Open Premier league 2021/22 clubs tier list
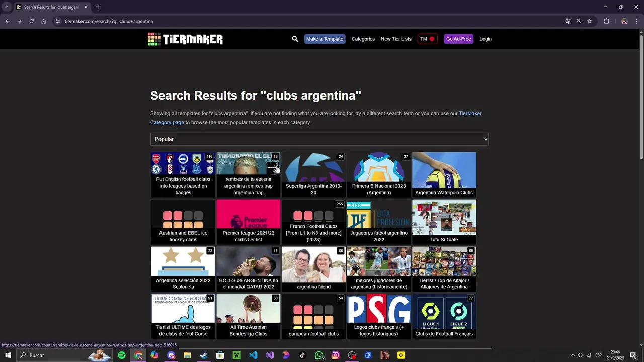Screen dimensions: 644x362 249,222
